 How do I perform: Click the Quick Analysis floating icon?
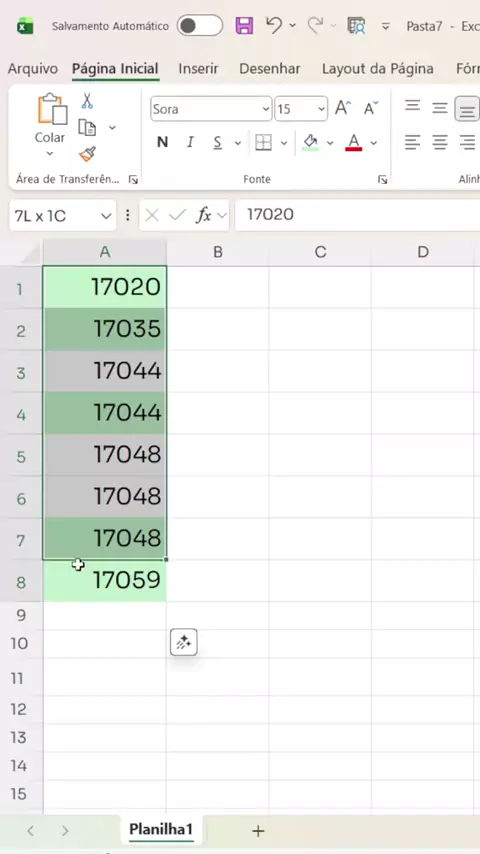[184, 643]
